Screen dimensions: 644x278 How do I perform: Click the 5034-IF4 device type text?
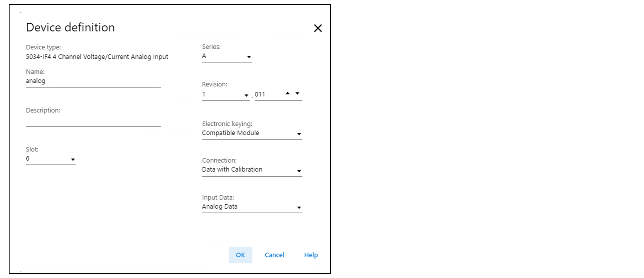click(97, 57)
